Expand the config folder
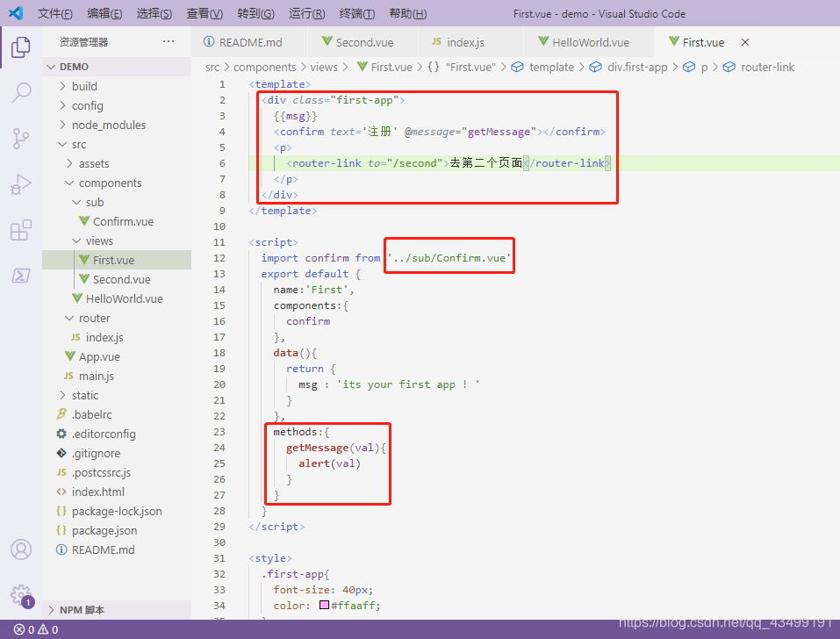The height and width of the screenshot is (639, 840). coord(117,105)
